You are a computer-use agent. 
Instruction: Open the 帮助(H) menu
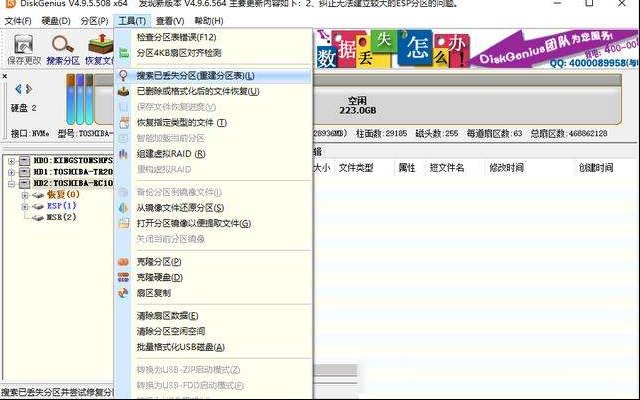(209, 21)
